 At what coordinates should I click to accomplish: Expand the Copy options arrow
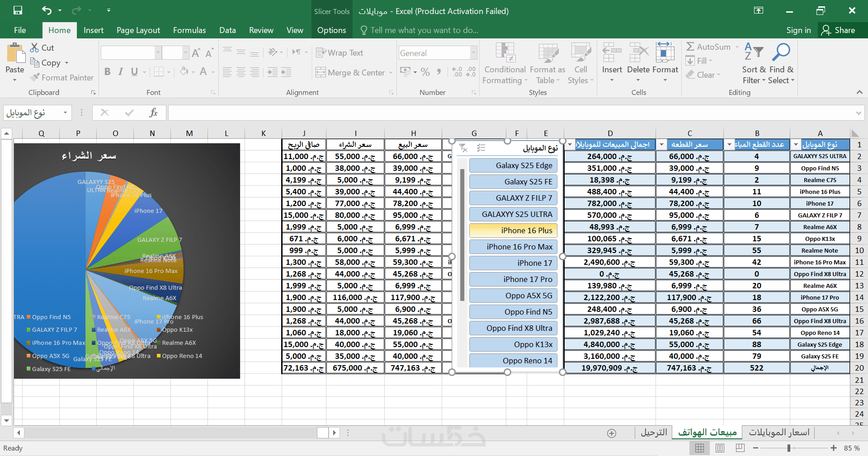coord(67,63)
